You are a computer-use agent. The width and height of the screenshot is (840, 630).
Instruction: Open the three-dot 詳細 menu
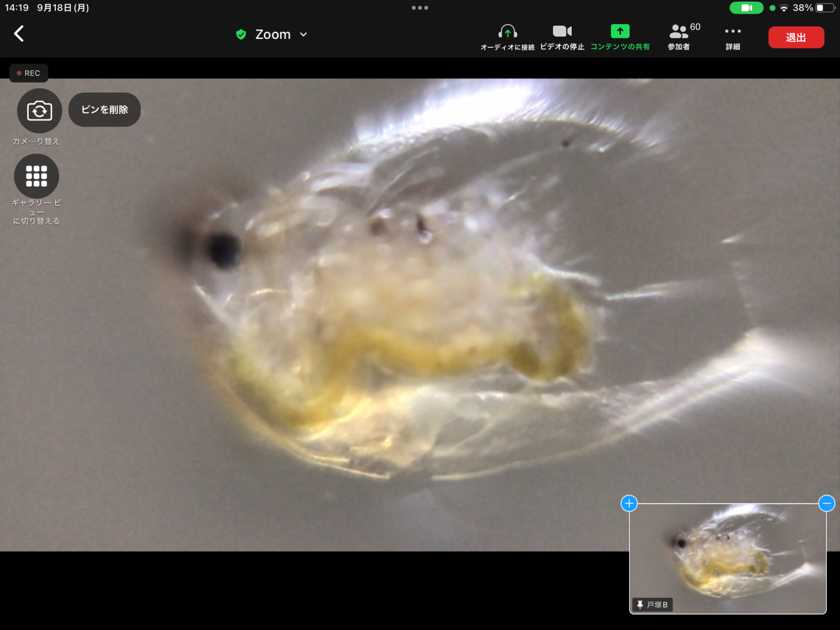click(733, 31)
